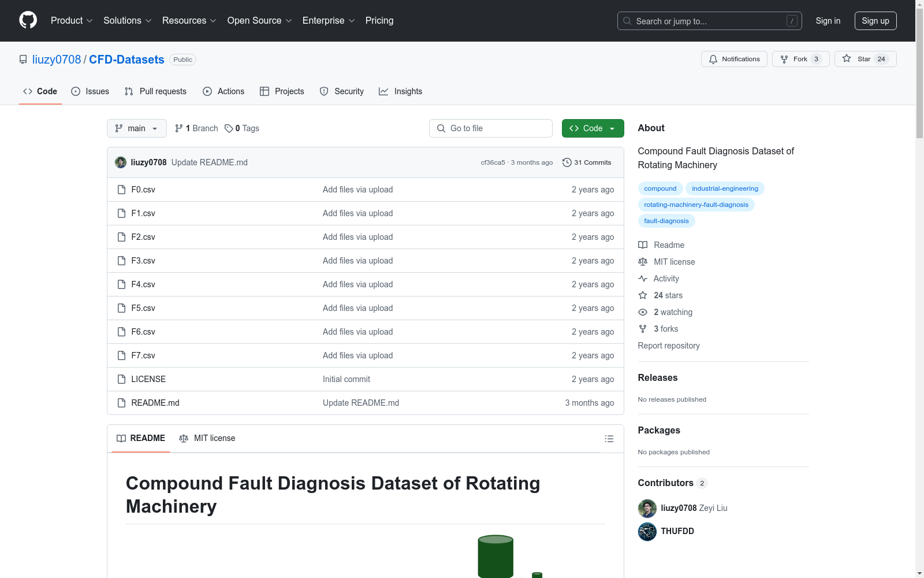Click the fault-diagnosis topic tag
The width and height of the screenshot is (924, 578).
coord(666,221)
